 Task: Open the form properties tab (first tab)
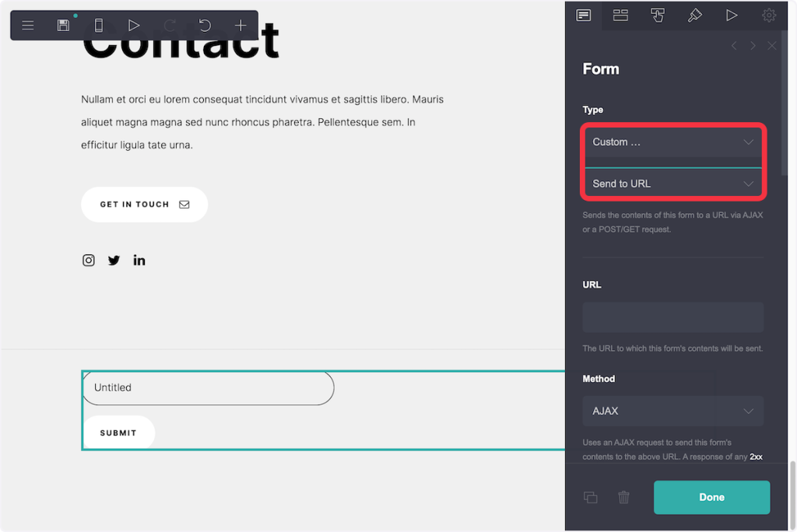(583, 15)
